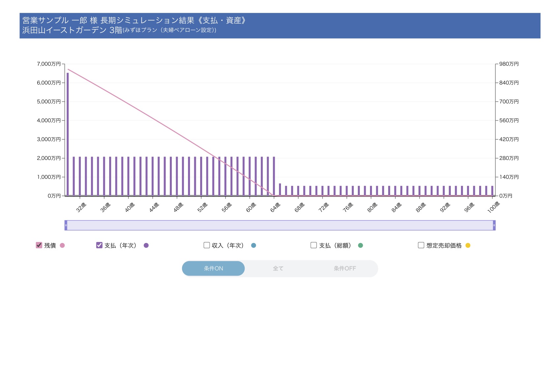Click the right range slider handle
Viewport: 555px width, 392px height.
click(494, 225)
